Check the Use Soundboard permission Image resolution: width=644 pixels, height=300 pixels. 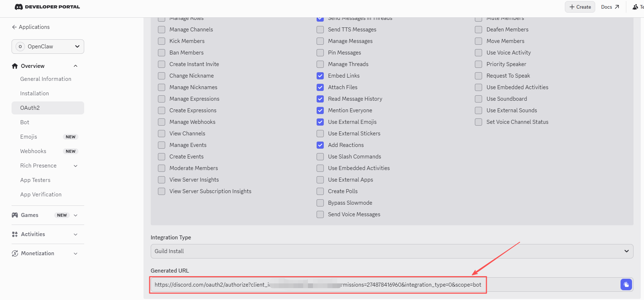pyautogui.click(x=478, y=99)
